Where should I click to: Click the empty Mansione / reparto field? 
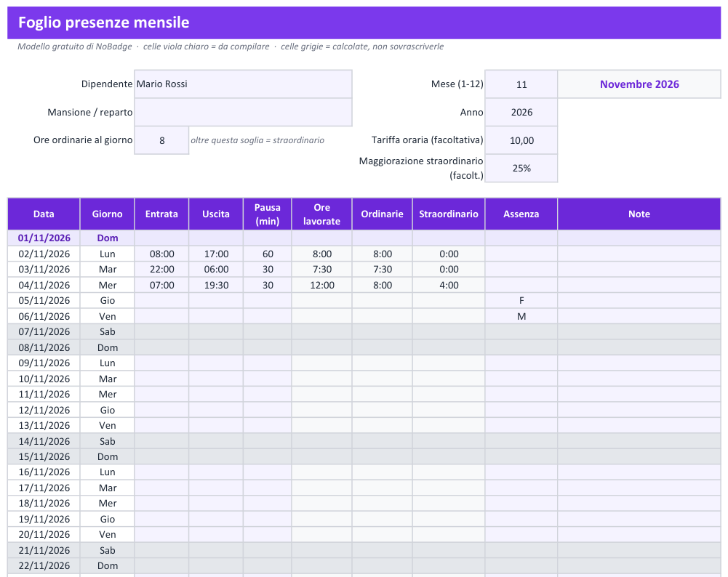pos(243,112)
